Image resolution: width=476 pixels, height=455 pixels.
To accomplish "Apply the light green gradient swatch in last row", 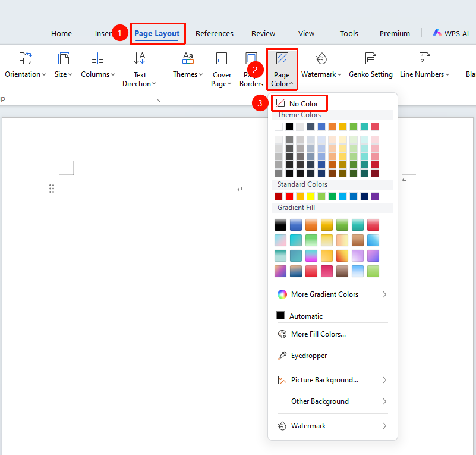I will point(373,271).
